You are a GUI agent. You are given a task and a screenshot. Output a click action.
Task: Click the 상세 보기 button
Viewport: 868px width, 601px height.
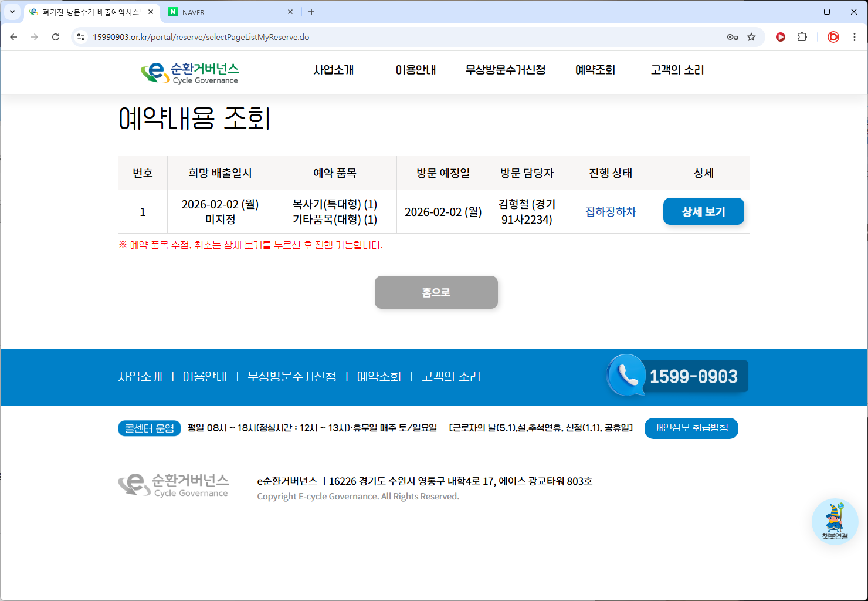(x=703, y=211)
